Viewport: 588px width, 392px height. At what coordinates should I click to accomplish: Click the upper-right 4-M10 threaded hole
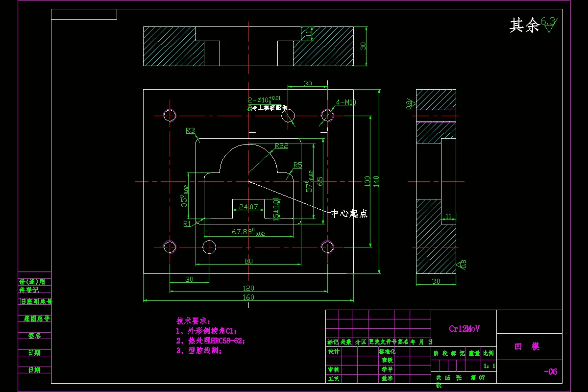tap(327, 115)
